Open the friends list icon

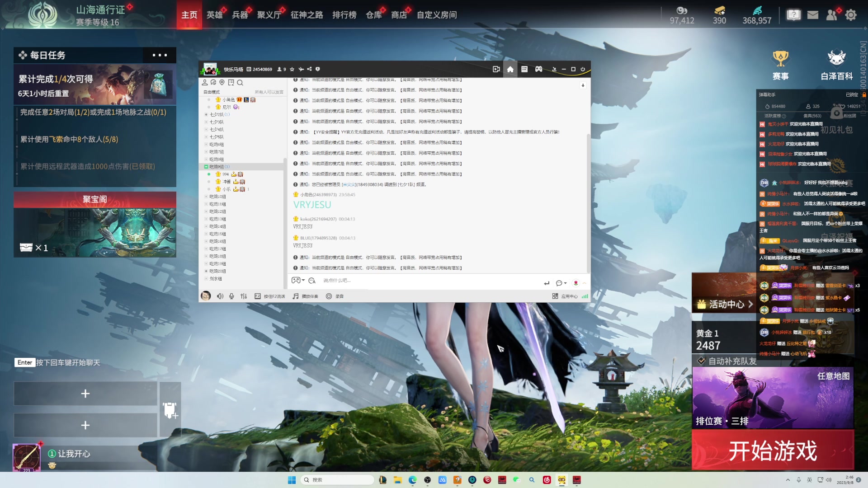(832, 15)
